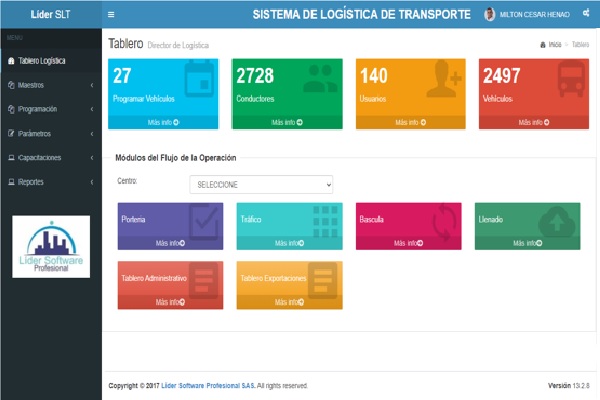Click Más info on Tablero Exportaciones tile
This screenshot has width=600, height=400.
point(289,301)
